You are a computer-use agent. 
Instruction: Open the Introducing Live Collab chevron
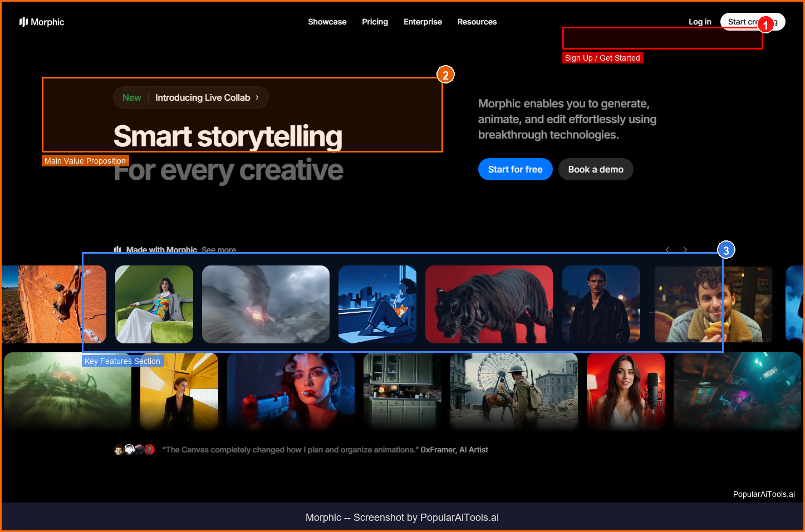[257, 97]
